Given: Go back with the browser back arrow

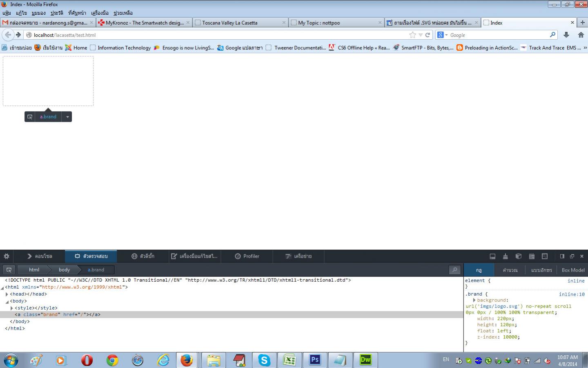Looking at the screenshot, I should click(8, 35).
